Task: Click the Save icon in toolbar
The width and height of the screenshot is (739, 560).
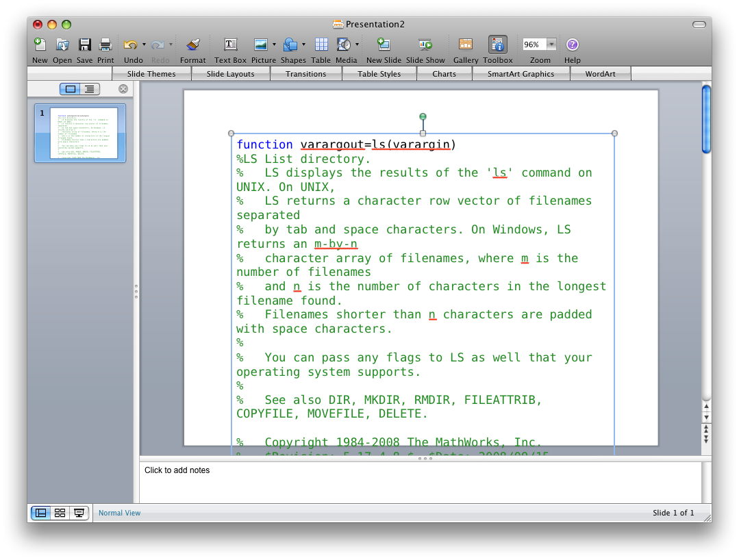Action: tap(84, 45)
